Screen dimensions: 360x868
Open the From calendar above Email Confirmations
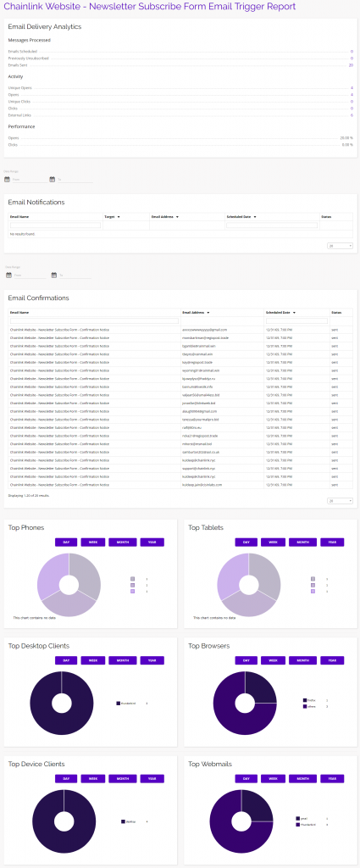(8, 275)
